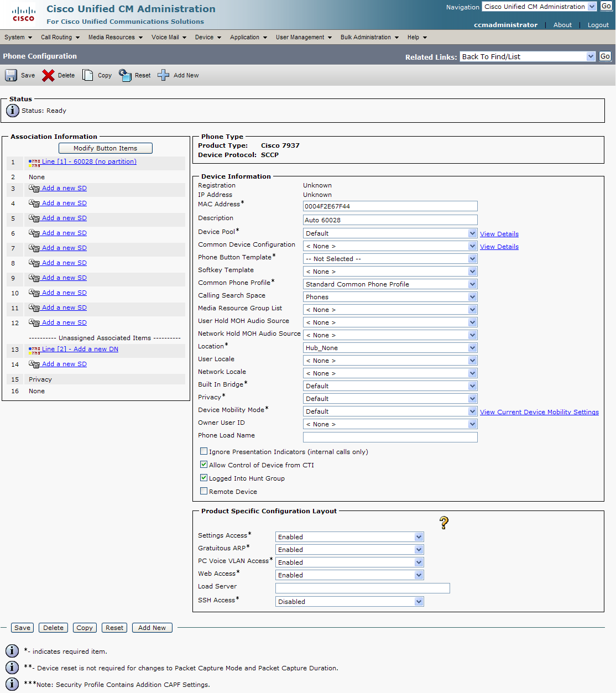Click the Save floppy disk icon in toolbar
This screenshot has height=693, width=616.
[11, 75]
